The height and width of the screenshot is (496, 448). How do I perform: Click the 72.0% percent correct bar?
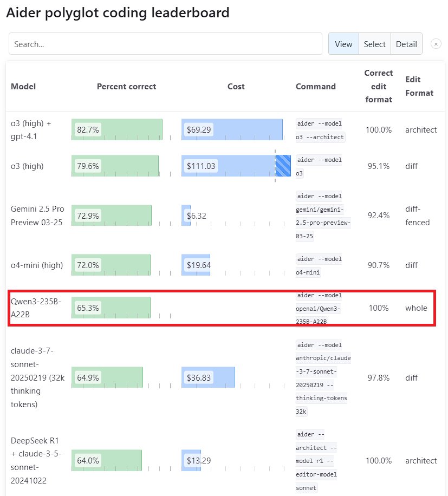pyautogui.click(x=111, y=265)
